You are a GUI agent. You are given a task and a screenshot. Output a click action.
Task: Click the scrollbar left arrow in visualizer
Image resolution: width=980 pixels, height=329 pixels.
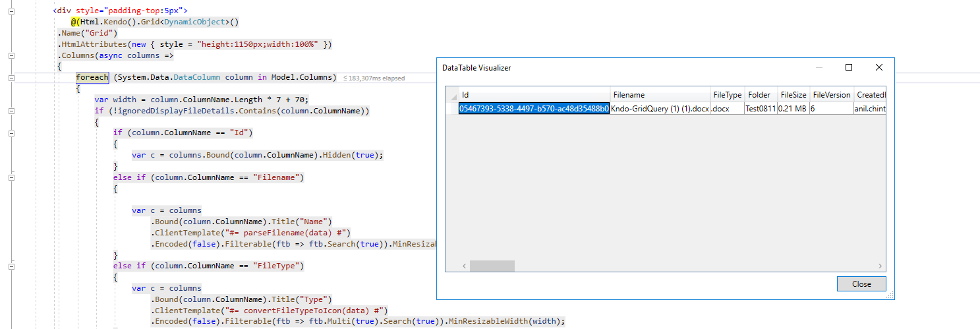pos(463,266)
